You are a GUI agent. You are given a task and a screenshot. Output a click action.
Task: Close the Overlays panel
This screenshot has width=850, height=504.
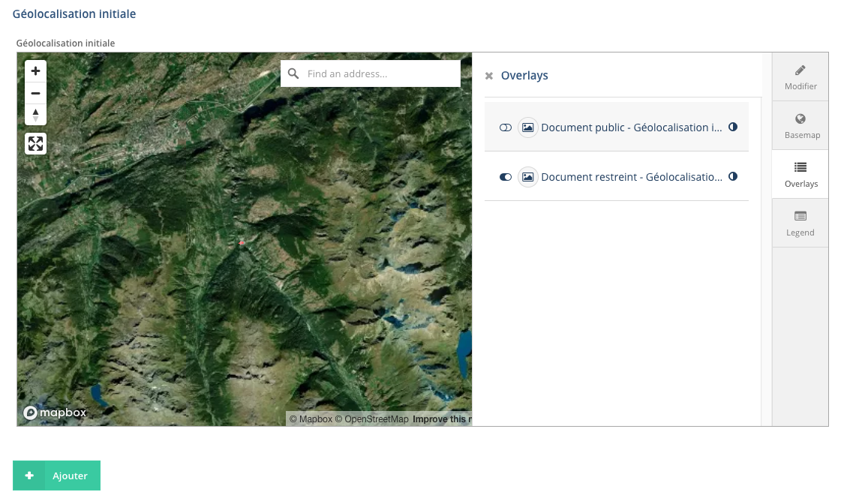tap(489, 76)
